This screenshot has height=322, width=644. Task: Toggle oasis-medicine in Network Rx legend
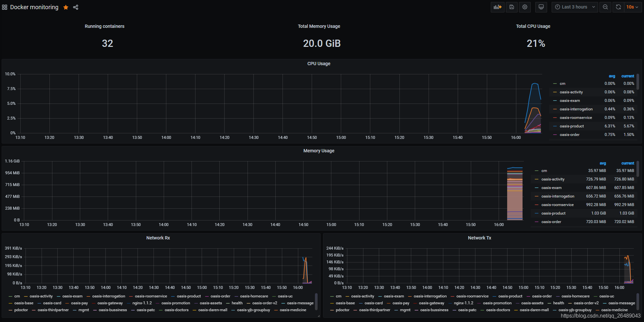(x=293, y=310)
